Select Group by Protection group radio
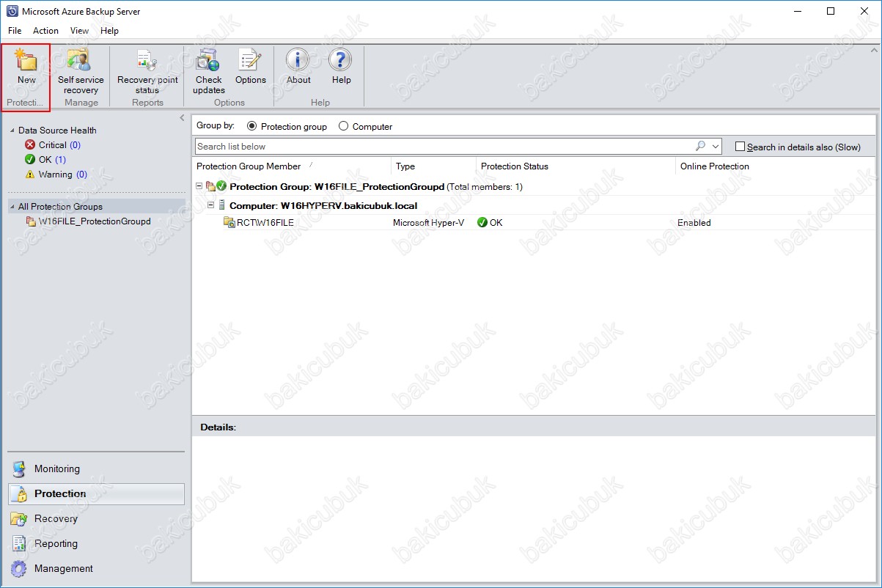The image size is (882, 588). click(x=252, y=126)
